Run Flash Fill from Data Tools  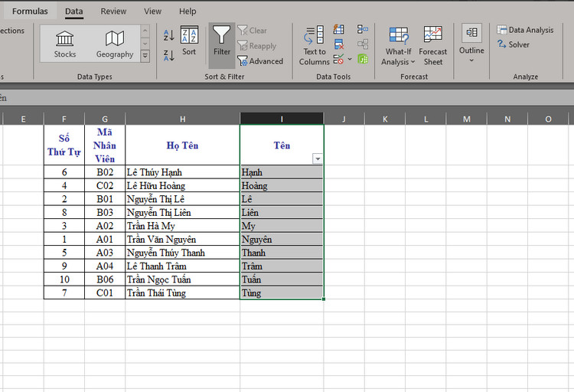point(338,29)
